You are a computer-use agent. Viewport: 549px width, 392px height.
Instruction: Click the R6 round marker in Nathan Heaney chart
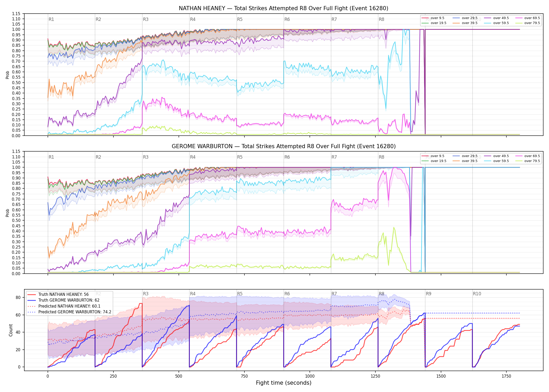point(287,19)
